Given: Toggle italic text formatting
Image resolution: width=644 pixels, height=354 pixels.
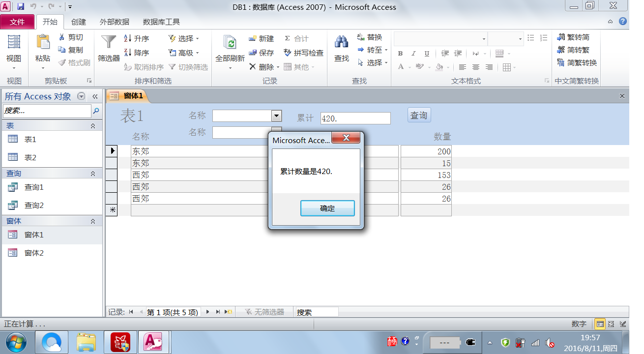Looking at the screenshot, I should tap(413, 54).
